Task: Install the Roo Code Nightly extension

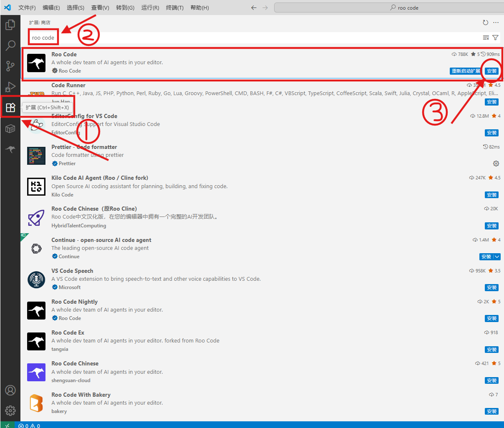Action: click(x=492, y=318)
